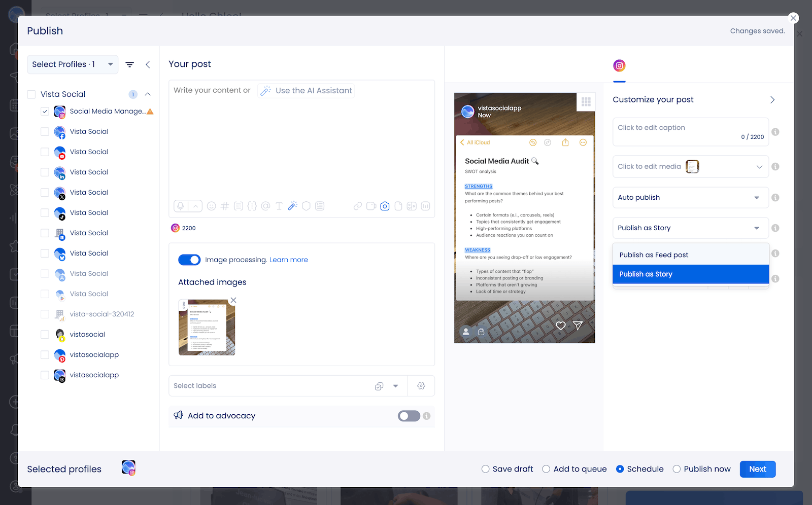Click the text template lines icon
Screen dimensions: 812x505
[x=320, y=206]
